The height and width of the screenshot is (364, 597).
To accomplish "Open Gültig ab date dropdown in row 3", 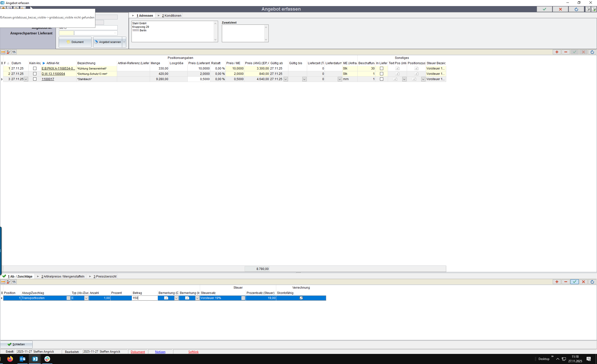I will point(286,79).
